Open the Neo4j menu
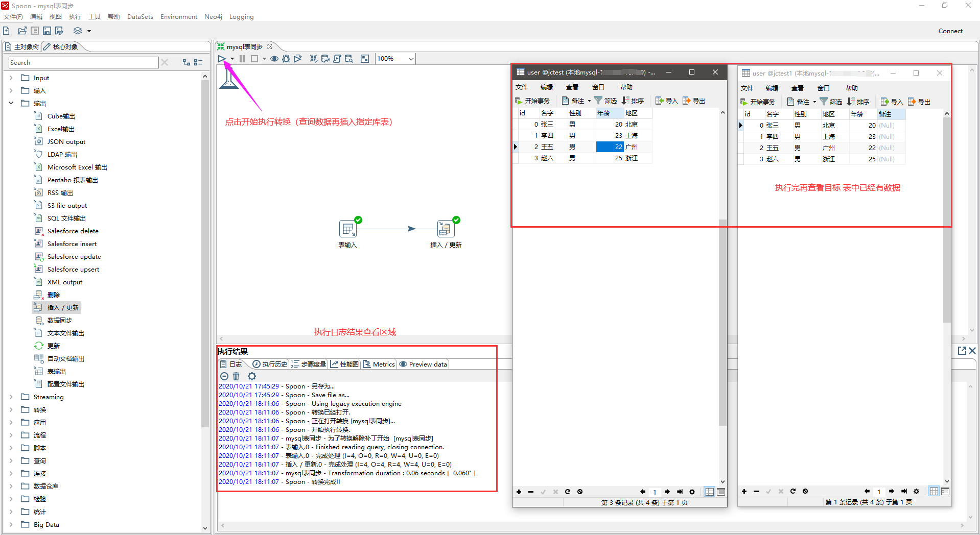This screenshot has height=535, width=980. (x=213, y=17)
